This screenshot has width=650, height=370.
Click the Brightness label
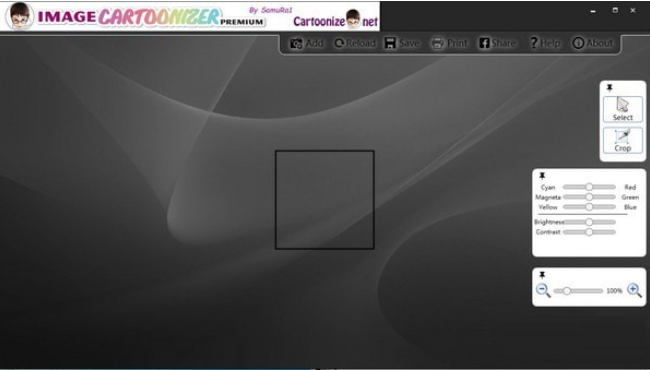(548, 222)
